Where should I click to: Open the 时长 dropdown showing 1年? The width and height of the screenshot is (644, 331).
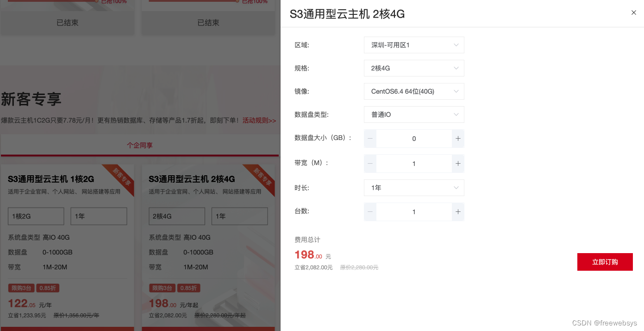click(x=414, y=188)
